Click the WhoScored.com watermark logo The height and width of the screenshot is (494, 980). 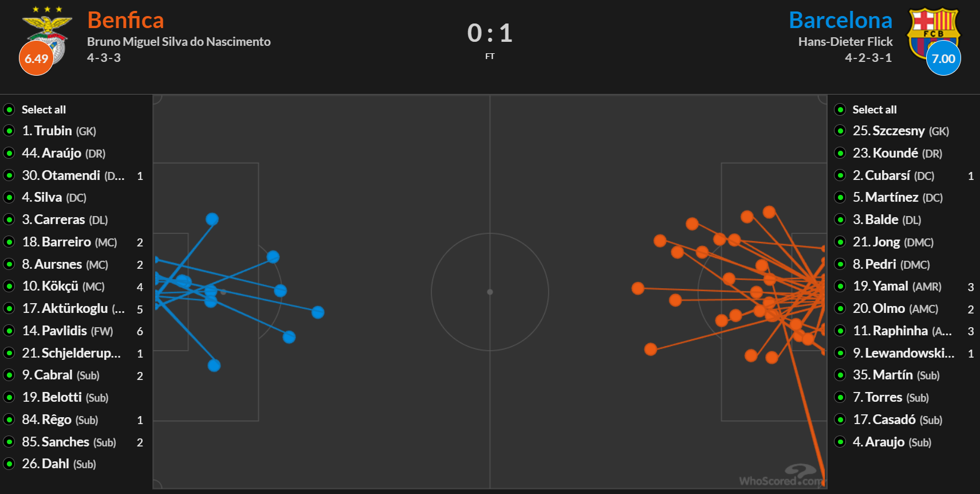[781, 477]
